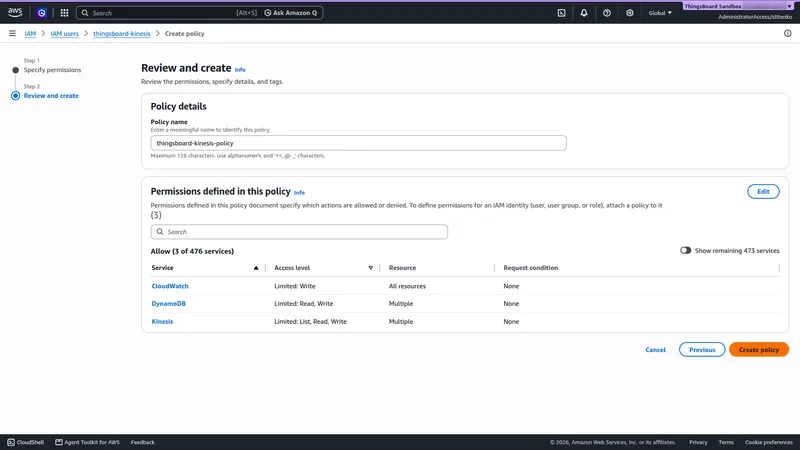
Task: Toggle the side navigation hamburger menu
Action: point(12,33)
